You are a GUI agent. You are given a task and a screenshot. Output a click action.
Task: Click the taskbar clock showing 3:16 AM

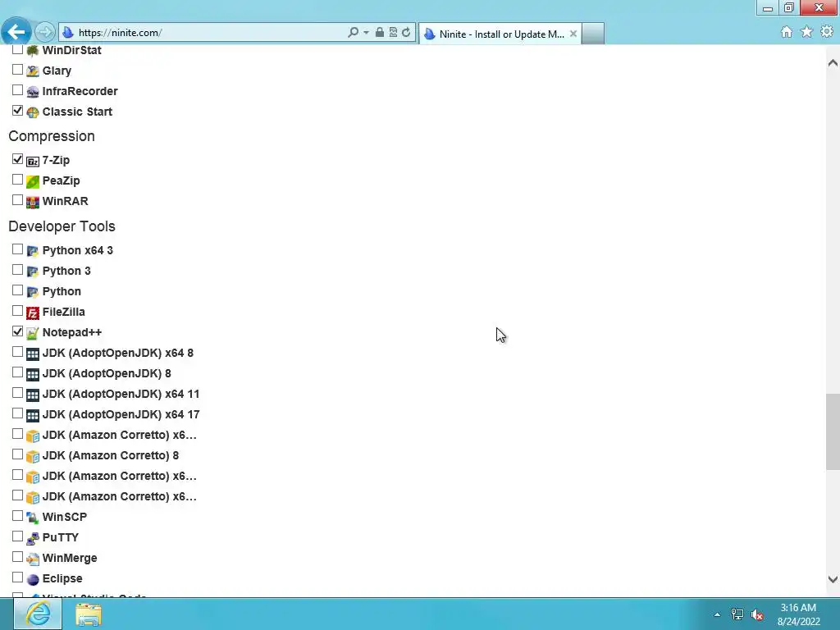[x=798, y=614]
